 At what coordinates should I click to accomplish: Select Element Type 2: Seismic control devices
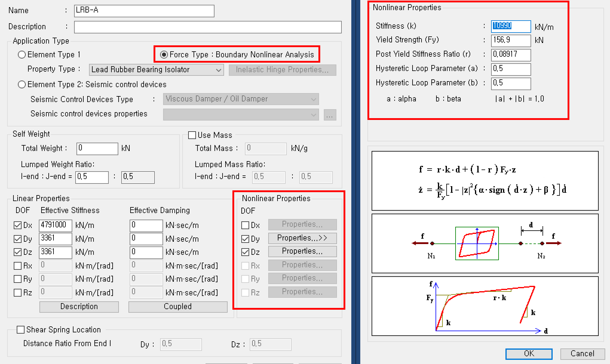click(x=22, y=84)
